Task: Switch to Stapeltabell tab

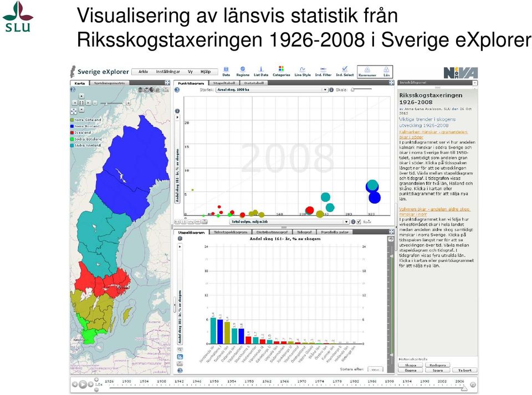Action: [x=224, y=83]
